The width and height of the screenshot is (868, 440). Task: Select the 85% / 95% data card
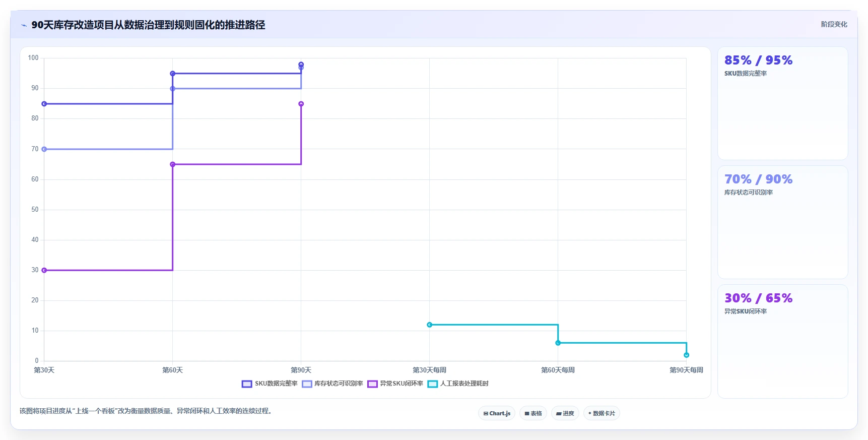tap(782, 103)
